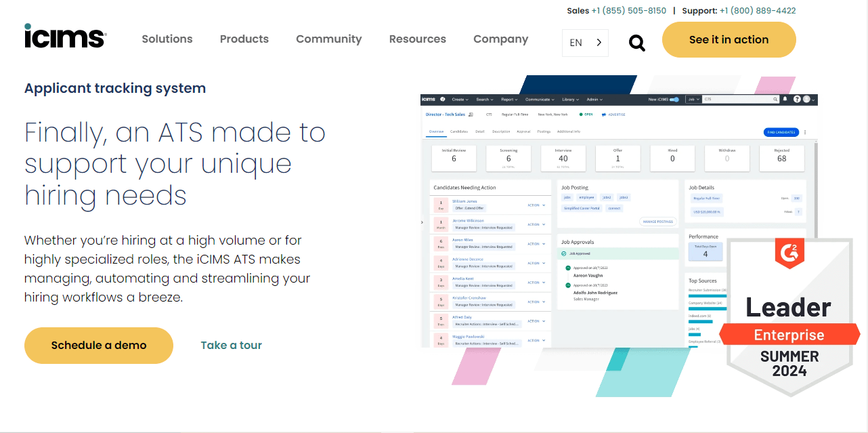
Task: Click the Schedule a demo button
Action: [x=99, y=346]
